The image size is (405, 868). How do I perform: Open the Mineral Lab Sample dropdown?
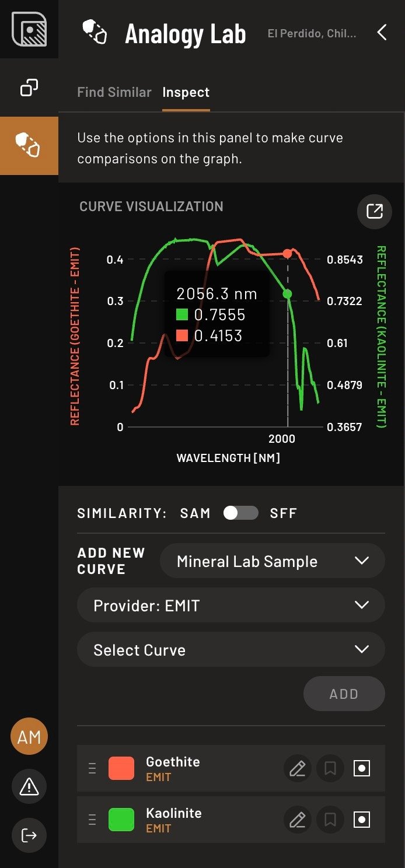(273, 561)
